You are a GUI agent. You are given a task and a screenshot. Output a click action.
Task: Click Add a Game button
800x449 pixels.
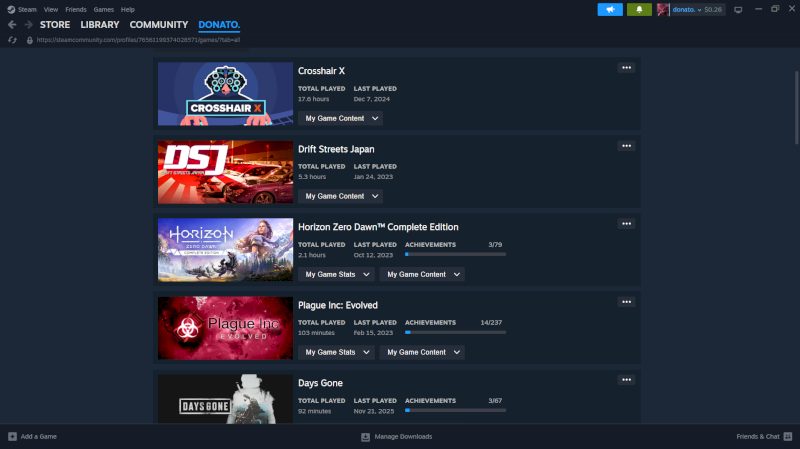(32, 437)
